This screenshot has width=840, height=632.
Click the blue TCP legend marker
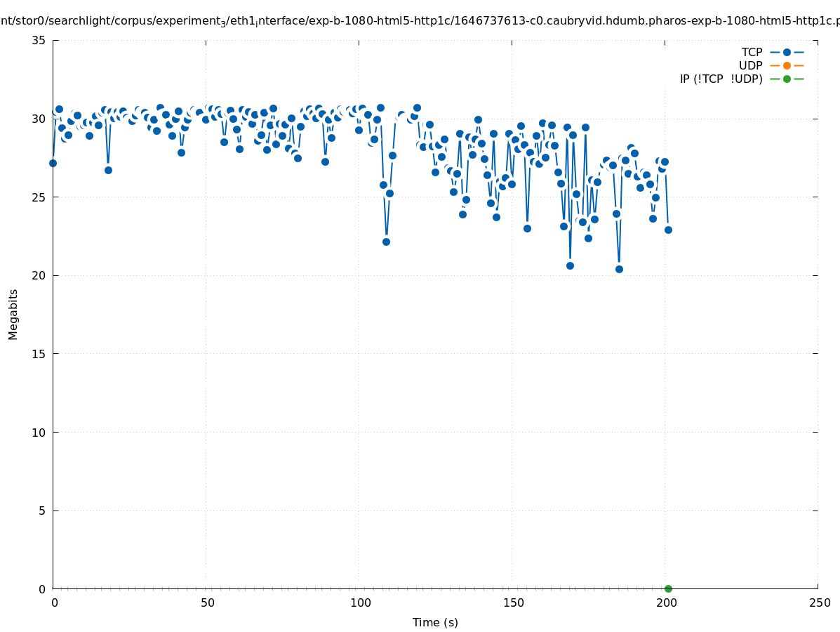(x=787, y=53)
